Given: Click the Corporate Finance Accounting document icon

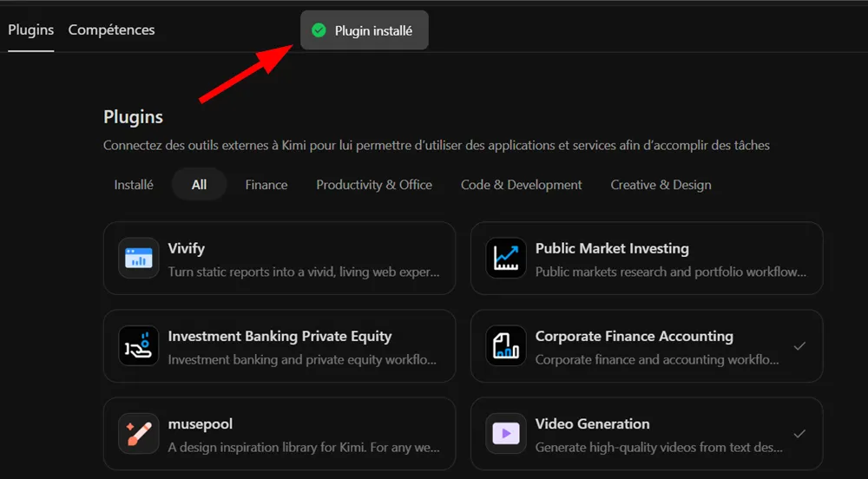Looking at the screenshot, I should tap(506, 345).
